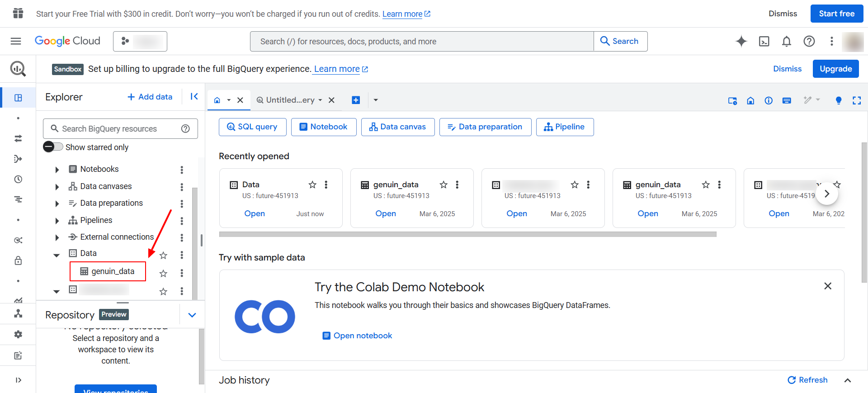Toggle Show starred only switch
Screen dimensions: 868x393
pos(53,147)
